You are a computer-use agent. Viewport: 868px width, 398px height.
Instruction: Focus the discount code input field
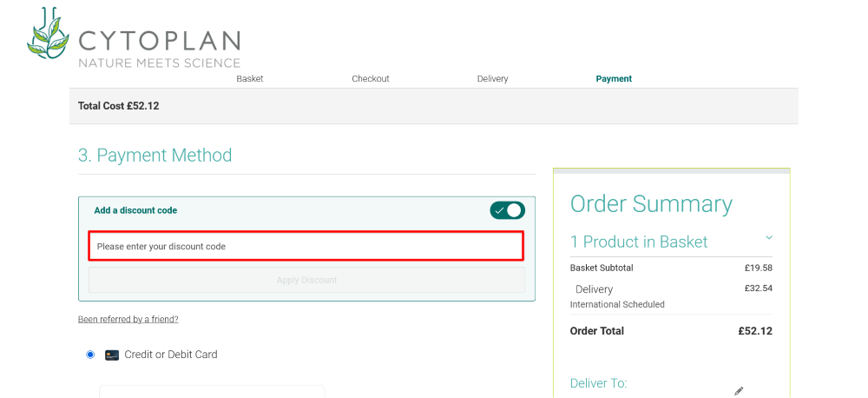pyautogui.click(x=306, y=246)
